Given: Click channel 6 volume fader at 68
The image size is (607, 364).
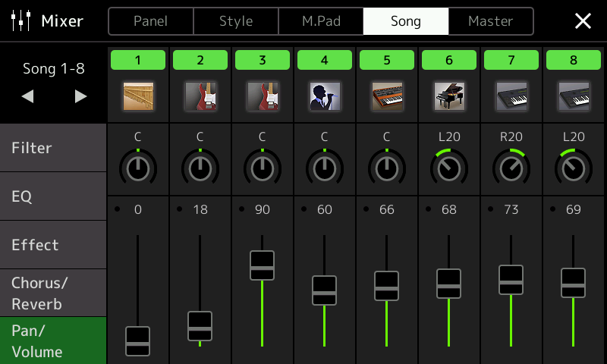Looking at the screenshot, I should (x=449, y=284).
